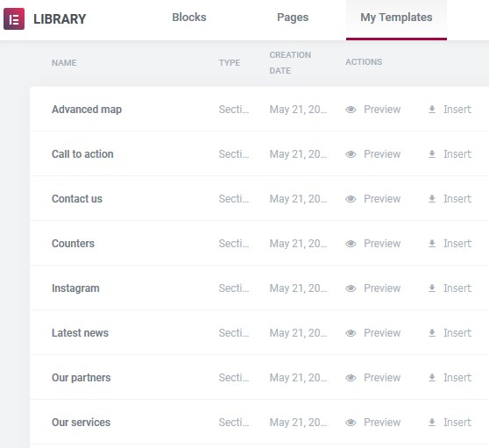The width and height of the screenshot is (489, 448).
Task: Insert the Contact us template
Action: point(450,199)
